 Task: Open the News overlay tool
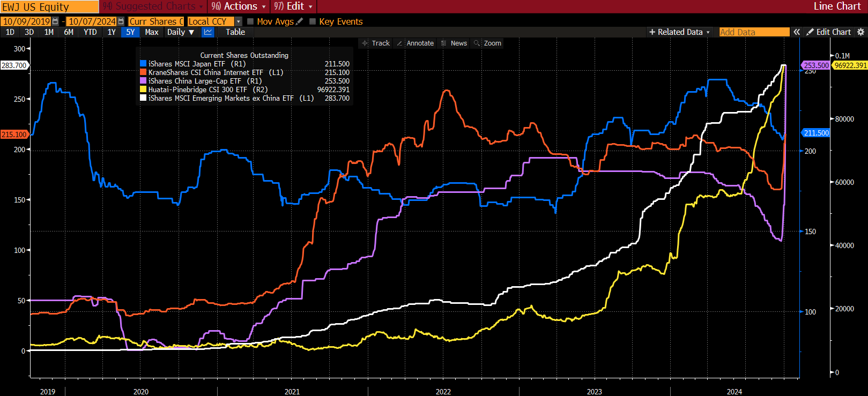(454, 43)
